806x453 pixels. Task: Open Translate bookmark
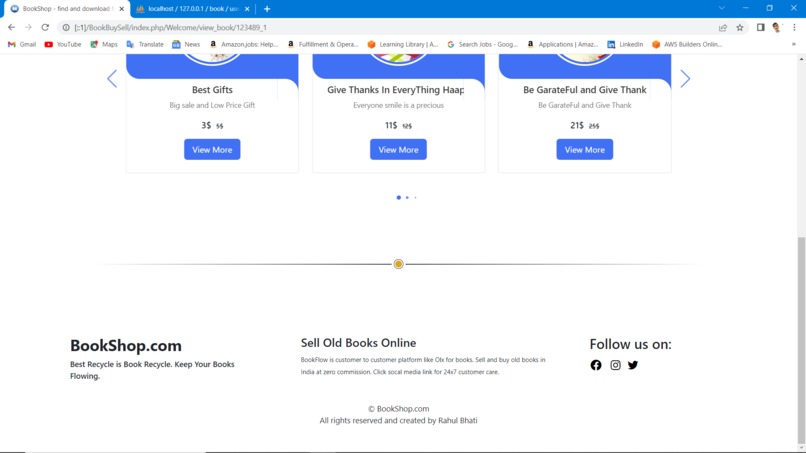pyautogui.click(x=145, y=44)
